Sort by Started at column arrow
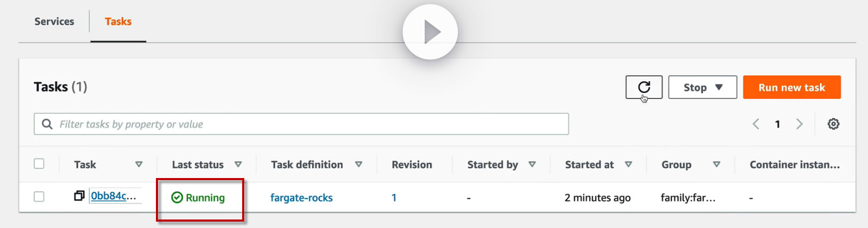868x228 pixels. (x=629, y=165)
